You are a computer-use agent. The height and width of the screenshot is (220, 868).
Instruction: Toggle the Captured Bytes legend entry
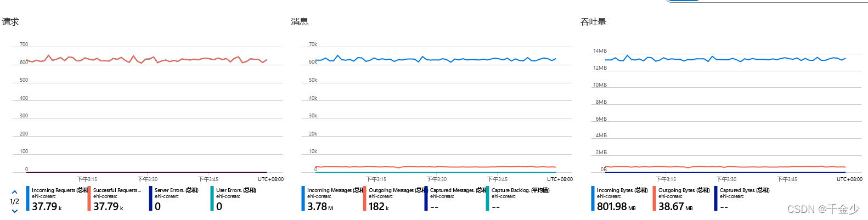(742, 199)
